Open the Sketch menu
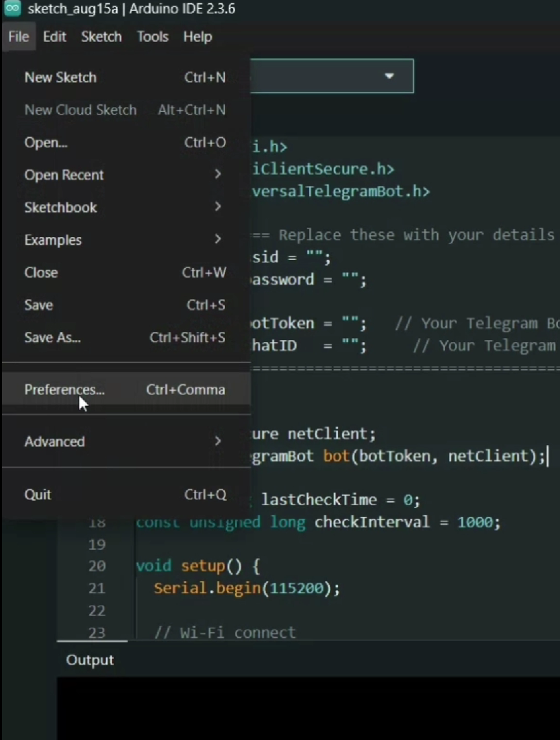 [x=101, y=37]
